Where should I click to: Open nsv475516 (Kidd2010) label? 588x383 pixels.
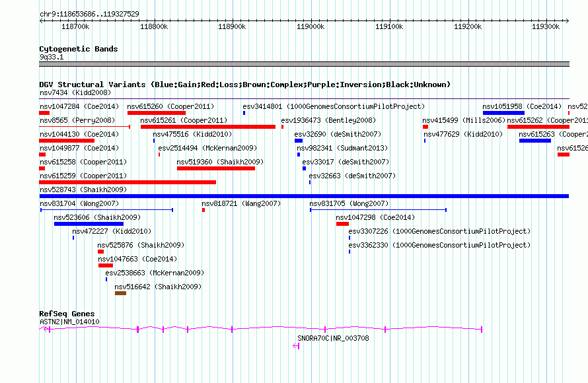pyautogui.click(x=192, y=134)
